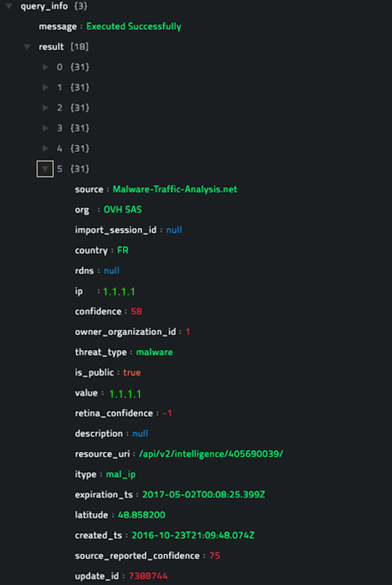392x585 pixels.
Task: Select the value field's 1.1.1.1
Action: [125, 394]
